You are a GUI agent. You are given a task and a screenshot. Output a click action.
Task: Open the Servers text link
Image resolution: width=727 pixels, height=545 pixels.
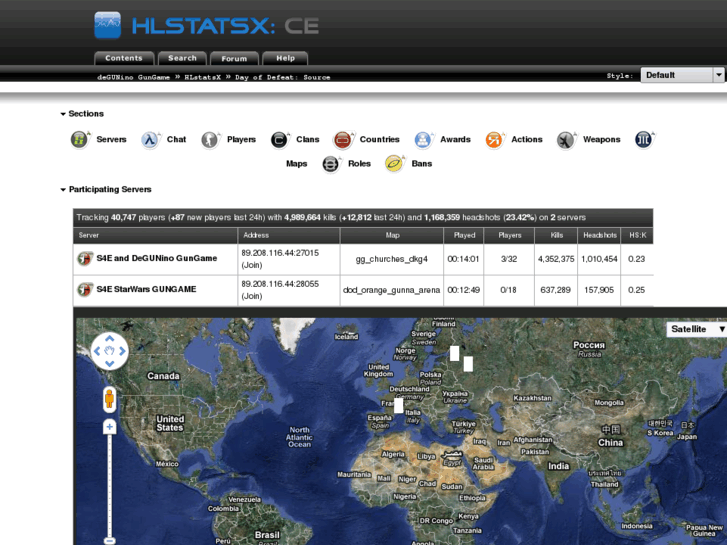[x=111, y=139]
